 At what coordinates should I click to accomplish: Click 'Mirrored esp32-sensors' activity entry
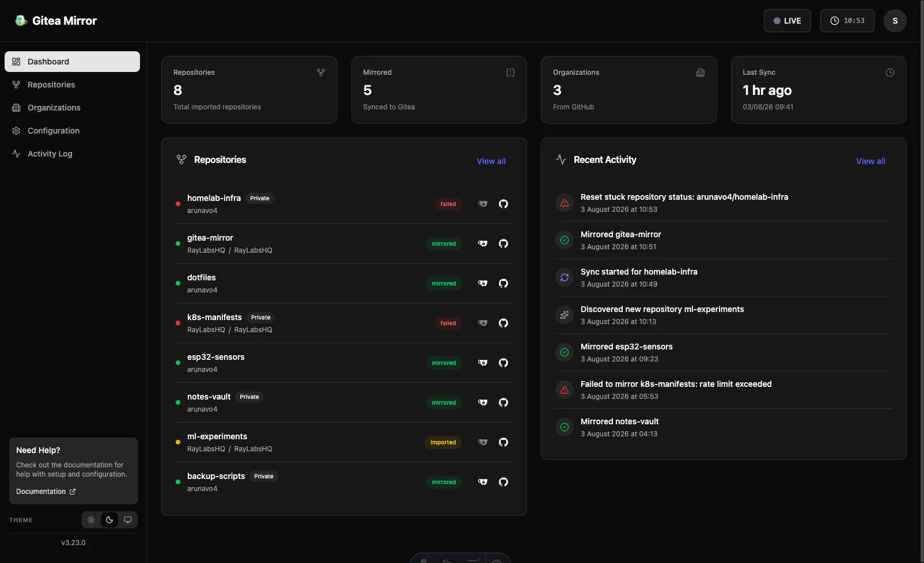[x=724, y=352]
